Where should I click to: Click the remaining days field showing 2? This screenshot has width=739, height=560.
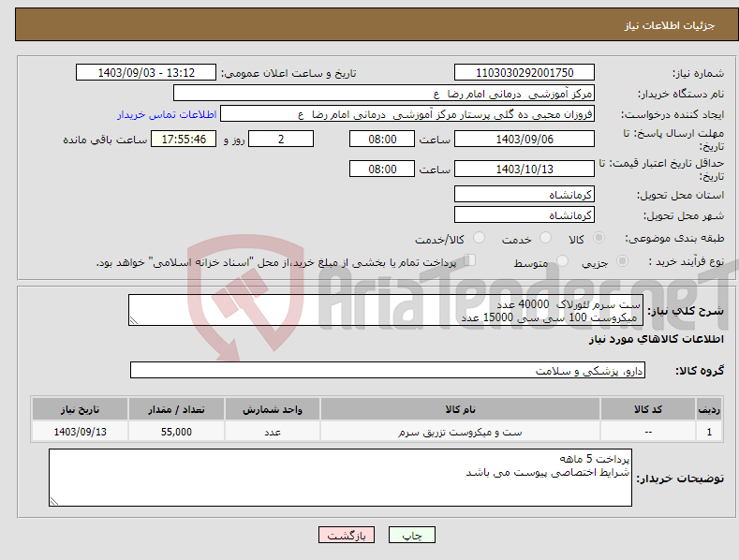281,139
